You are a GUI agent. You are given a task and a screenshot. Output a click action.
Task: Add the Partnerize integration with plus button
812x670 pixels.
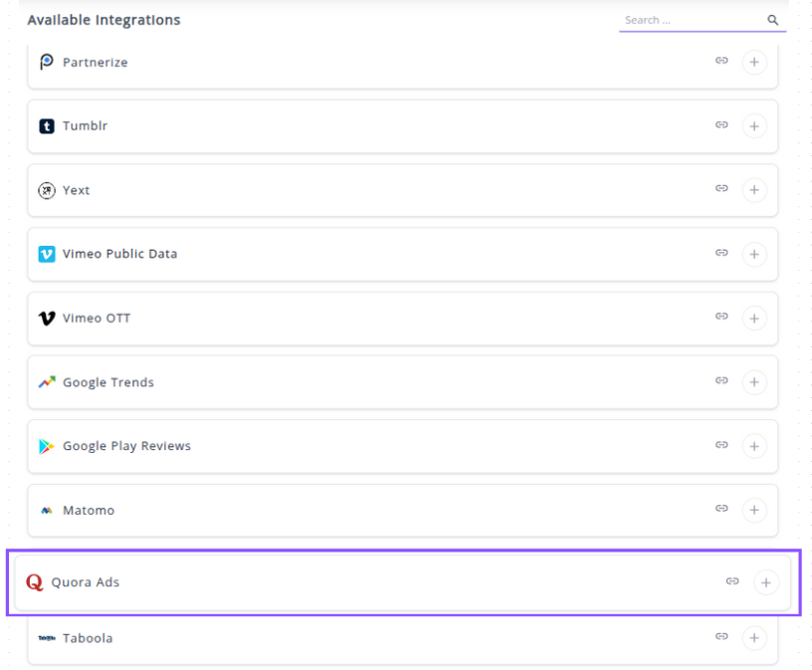[754, 62]
